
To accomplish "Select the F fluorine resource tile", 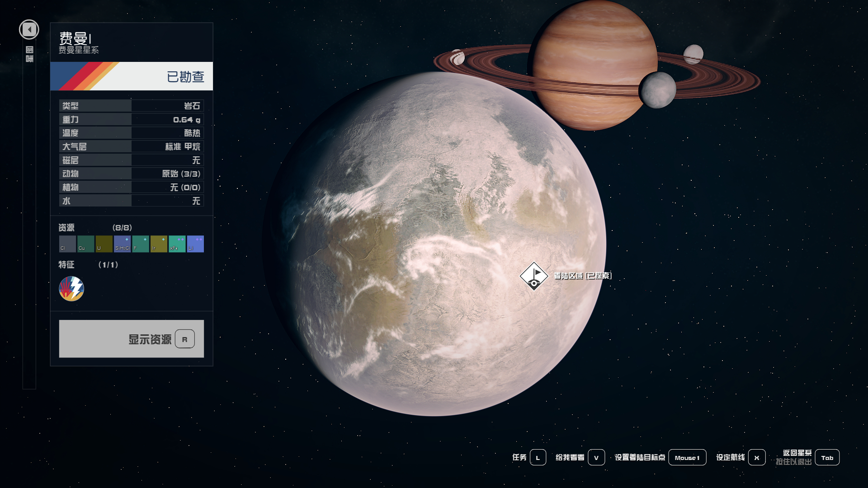I will click(141, 244).
